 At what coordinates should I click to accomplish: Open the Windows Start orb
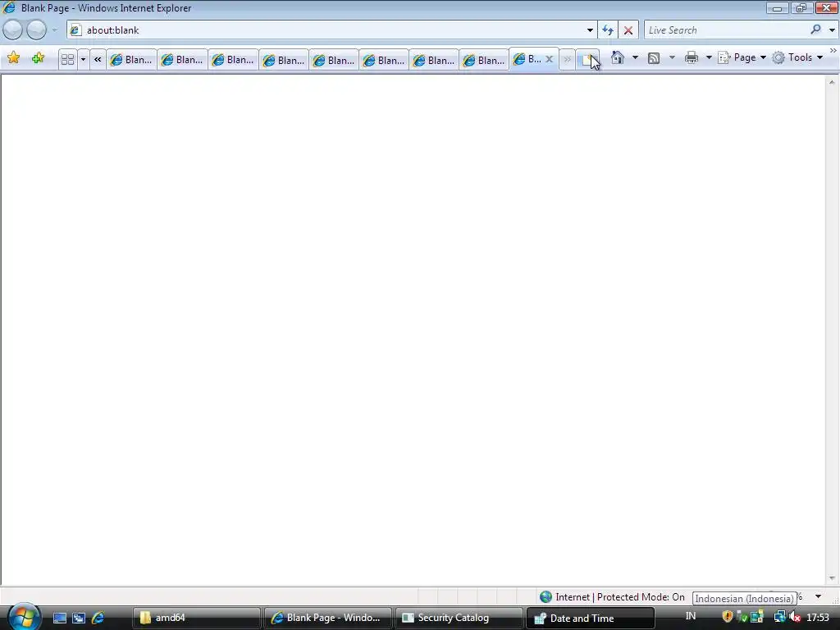point(23,616)
